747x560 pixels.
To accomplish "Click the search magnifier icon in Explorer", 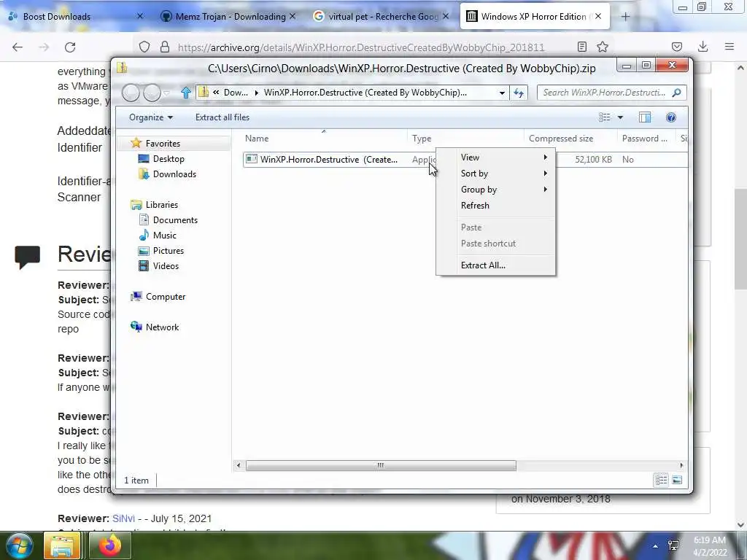I will 676,93.
